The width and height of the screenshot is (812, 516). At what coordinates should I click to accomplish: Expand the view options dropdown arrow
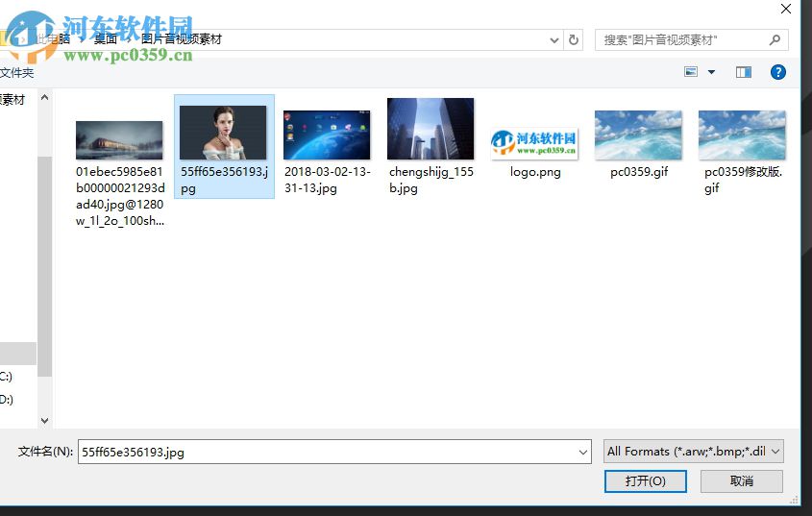711,72
